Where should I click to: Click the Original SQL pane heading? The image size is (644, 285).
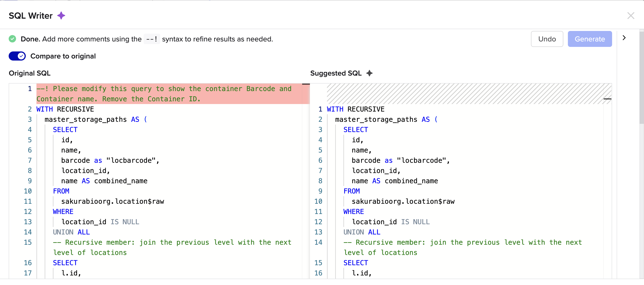29,73
